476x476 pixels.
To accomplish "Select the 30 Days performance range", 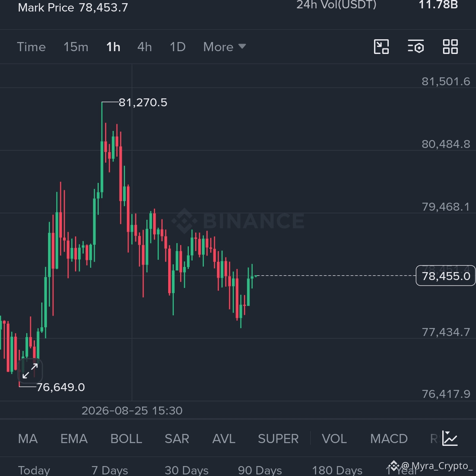I will click(186, 470).
